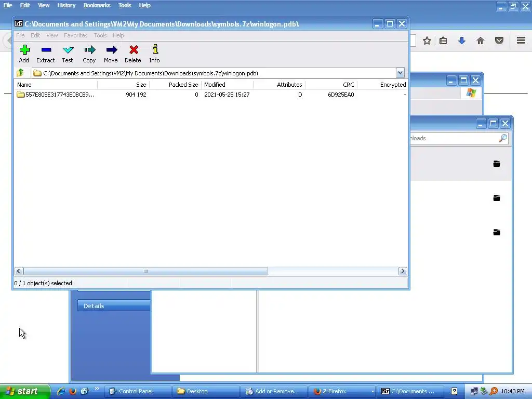Click the 2021-05-25 15:27 modified date

tap(227, 95)
